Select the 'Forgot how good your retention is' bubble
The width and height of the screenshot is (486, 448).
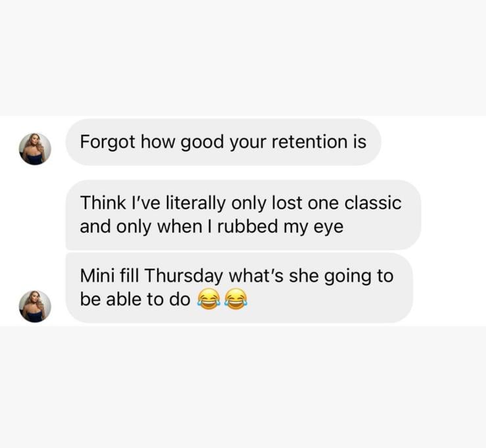224,142
